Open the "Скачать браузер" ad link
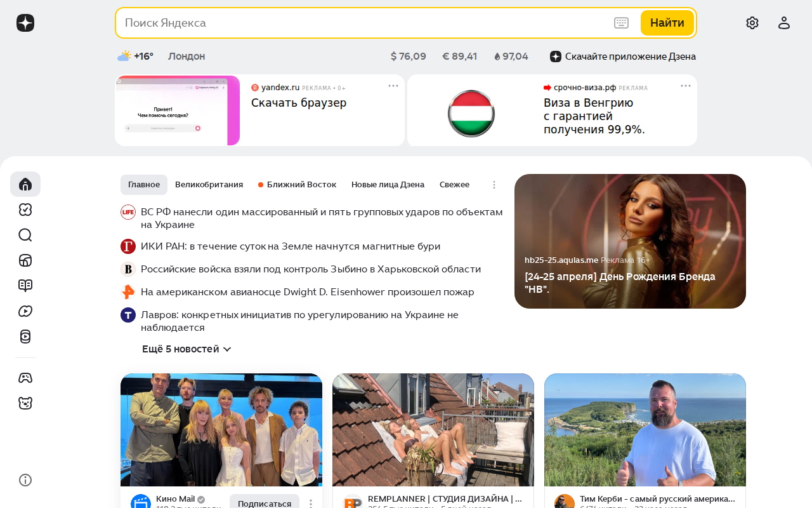 [x=299, y=102]
